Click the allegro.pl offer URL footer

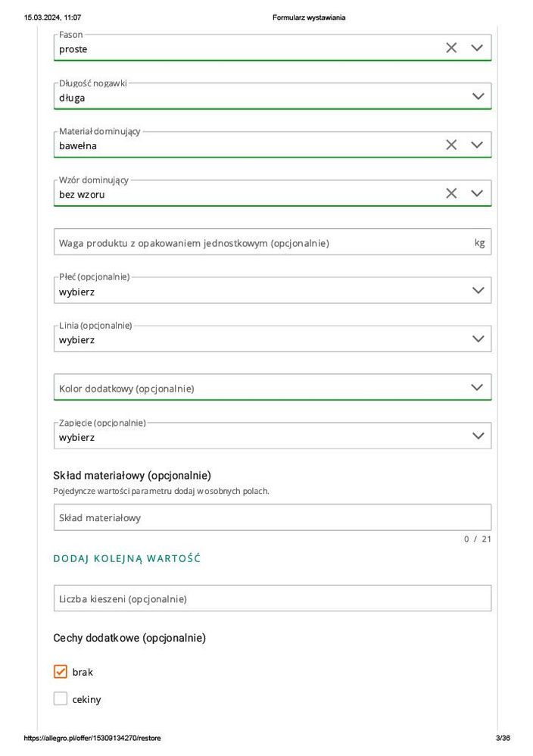coord(92,738)
